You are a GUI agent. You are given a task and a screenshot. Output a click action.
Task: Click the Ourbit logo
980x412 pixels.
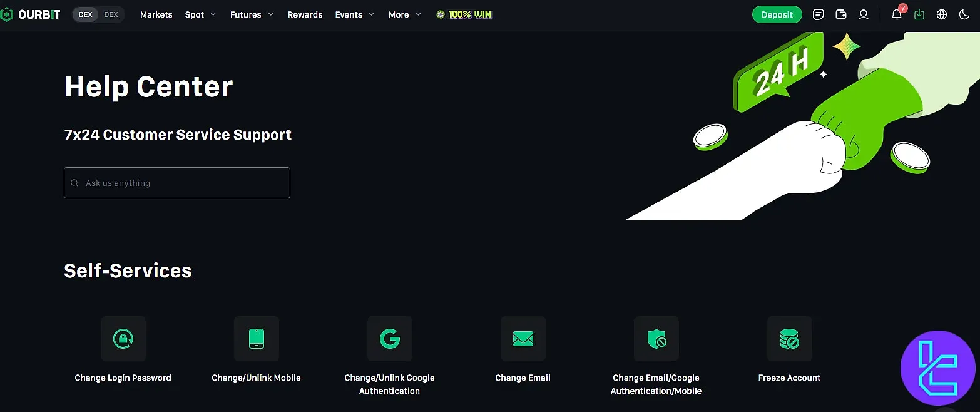[30, 14]
